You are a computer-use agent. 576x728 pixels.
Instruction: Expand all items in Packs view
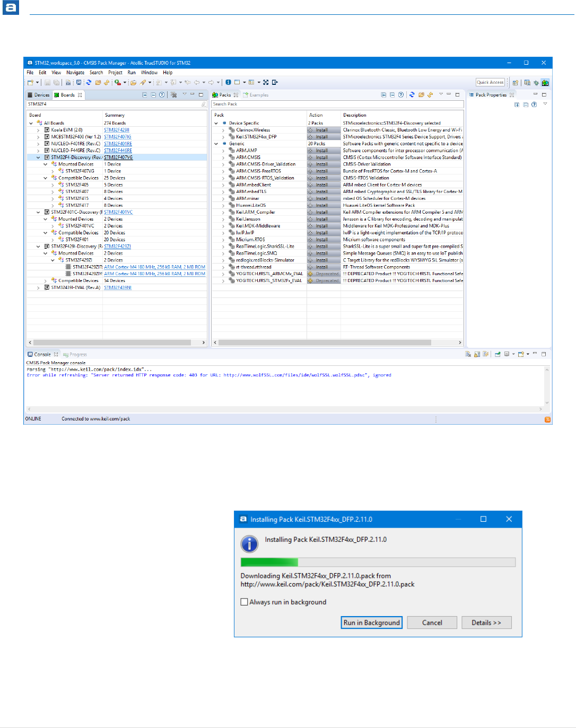[383, 95]
